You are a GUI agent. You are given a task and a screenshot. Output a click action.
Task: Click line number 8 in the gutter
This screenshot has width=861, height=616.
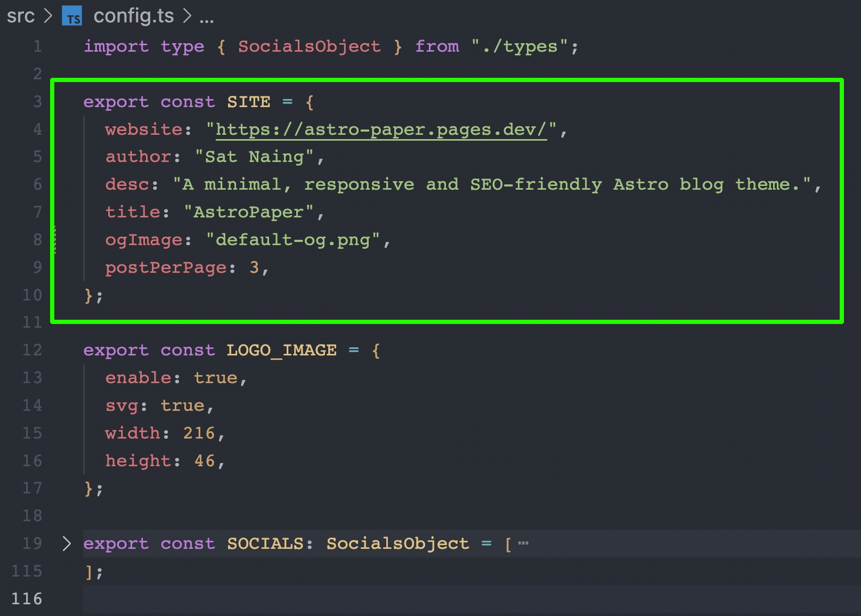tap(37, 240)
